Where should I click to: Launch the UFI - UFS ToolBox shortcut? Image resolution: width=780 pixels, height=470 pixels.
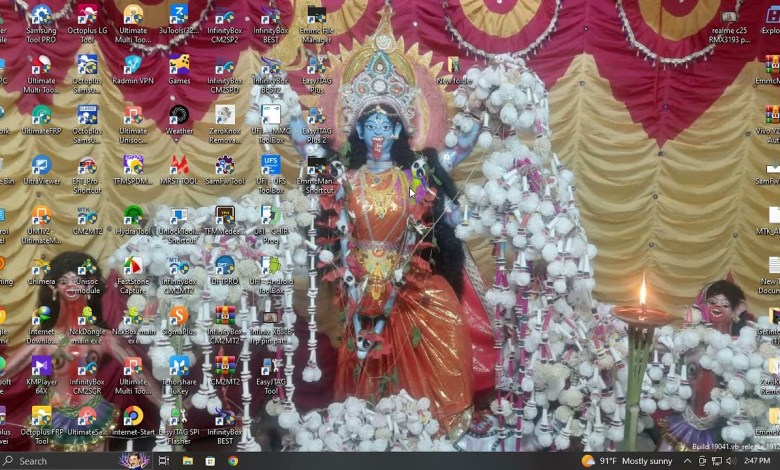(x=271, y=165)
